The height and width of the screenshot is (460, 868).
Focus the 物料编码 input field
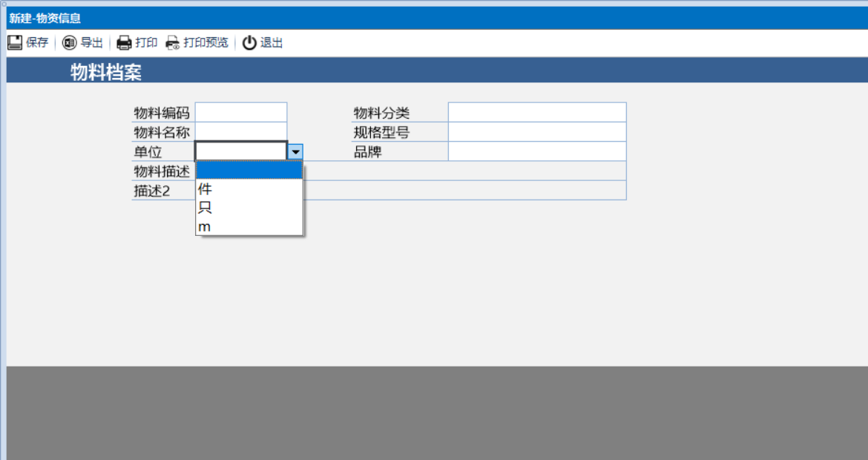coord(240,112)
